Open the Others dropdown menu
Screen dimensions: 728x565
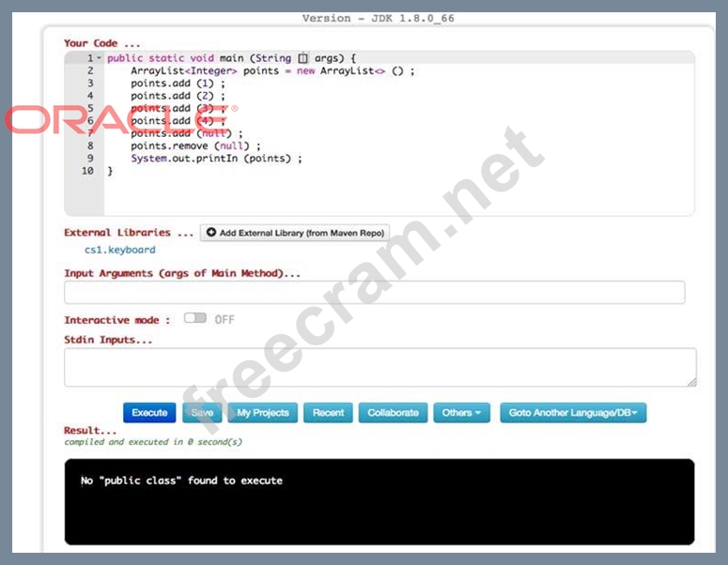coord(462,412)
